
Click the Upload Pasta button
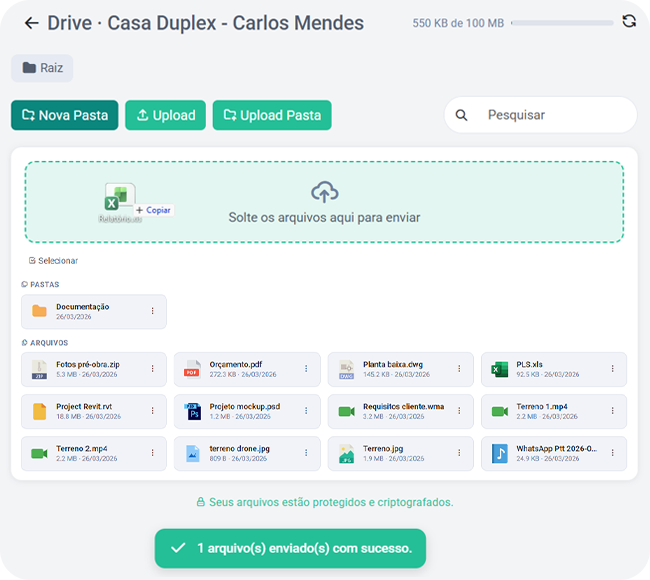pyautogui.click(x=272, y=115)
